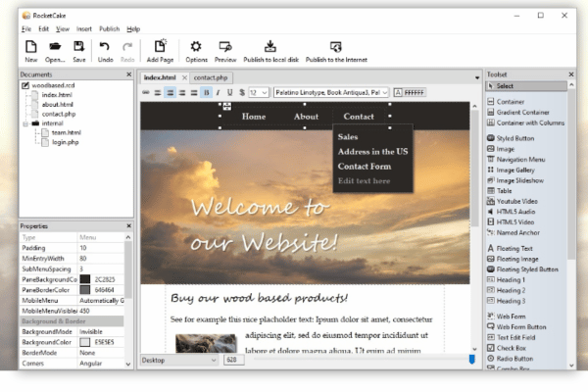
Task: Open the Edit menu
Action: [x=43, y=28]
